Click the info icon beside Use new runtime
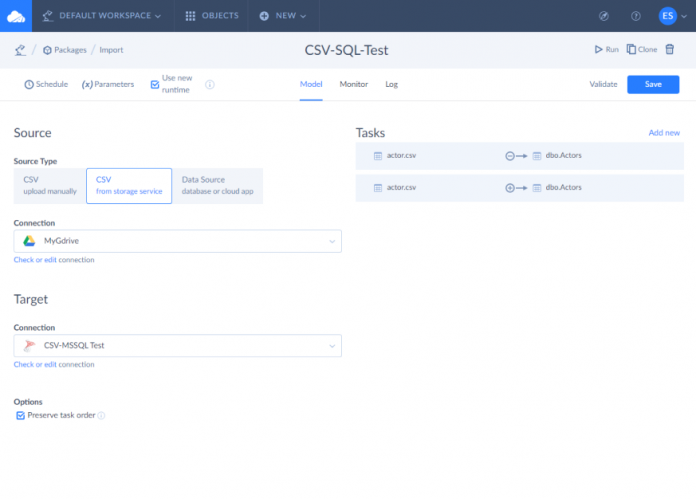The image size is (696, 499). (x=210, y=85)
